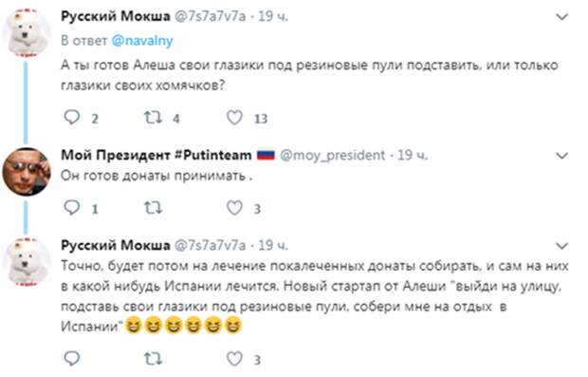
Task: Reply to the first Русский Мокша tweet
Action: tap(72, 118)
